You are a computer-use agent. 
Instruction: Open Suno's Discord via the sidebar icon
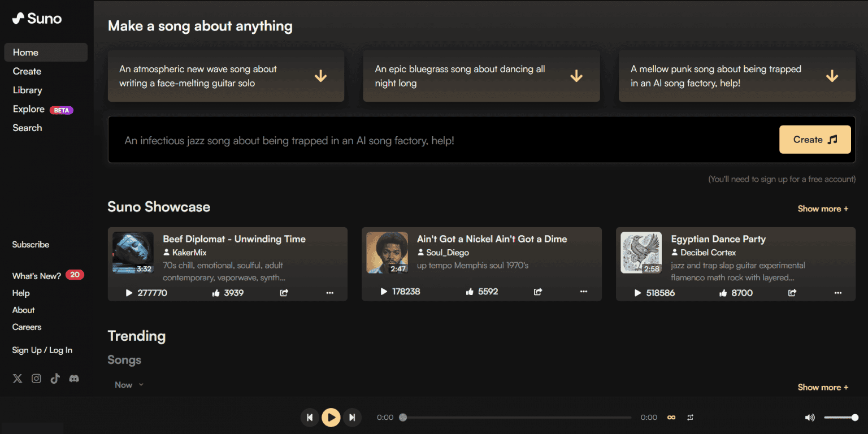(x=74, y=379)
